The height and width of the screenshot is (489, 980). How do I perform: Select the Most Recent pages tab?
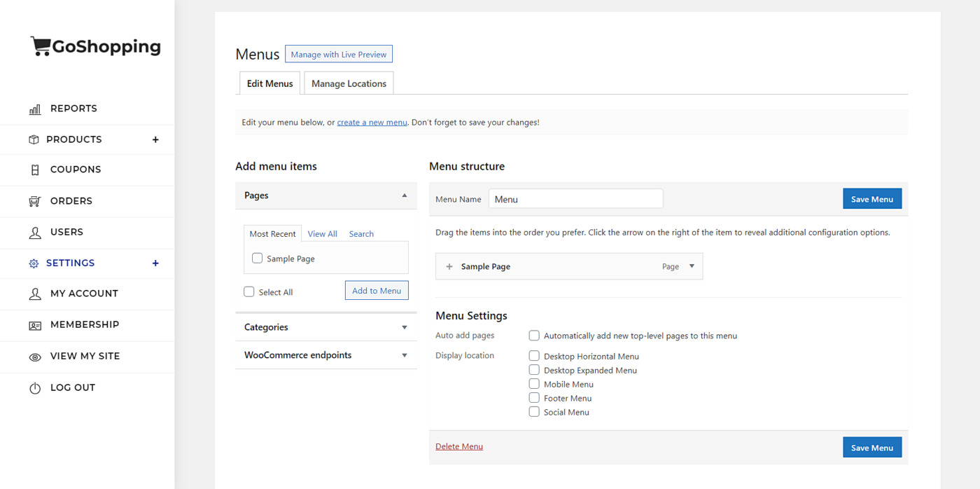pos(273,234)
